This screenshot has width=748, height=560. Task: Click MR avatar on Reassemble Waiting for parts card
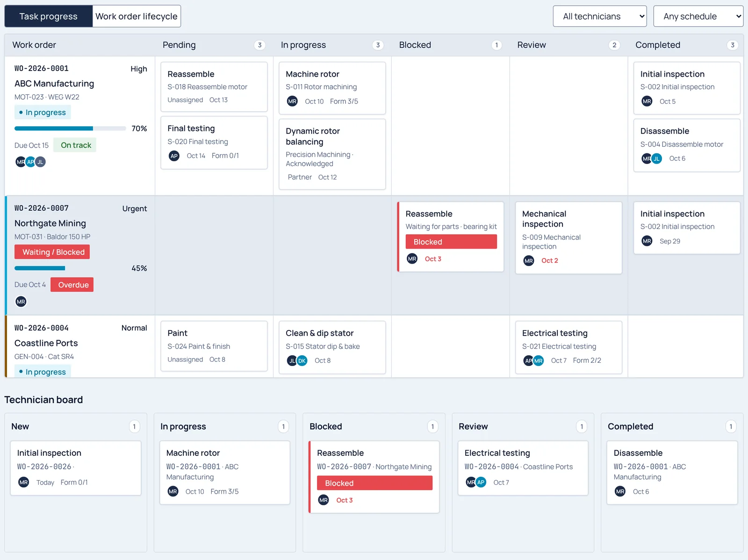(412, 258)
